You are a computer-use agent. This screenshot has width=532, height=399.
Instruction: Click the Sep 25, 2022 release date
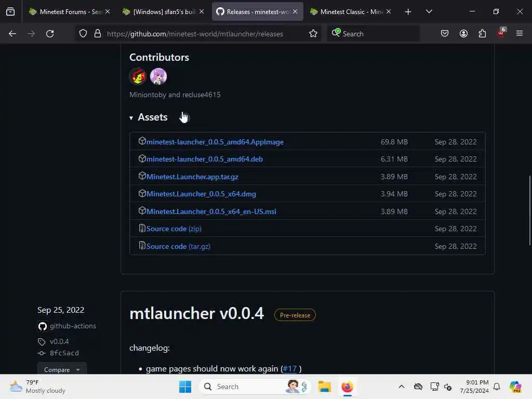61,310
